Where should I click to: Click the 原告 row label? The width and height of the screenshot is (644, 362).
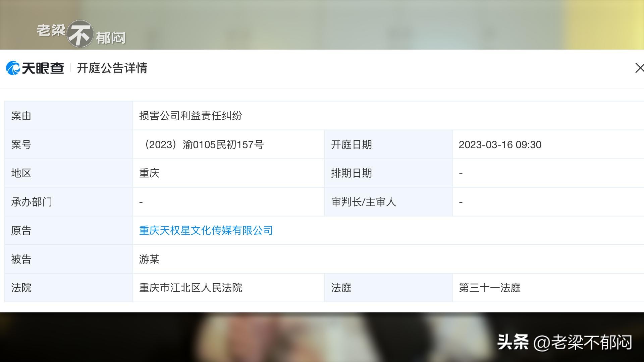tap(21, 231)
